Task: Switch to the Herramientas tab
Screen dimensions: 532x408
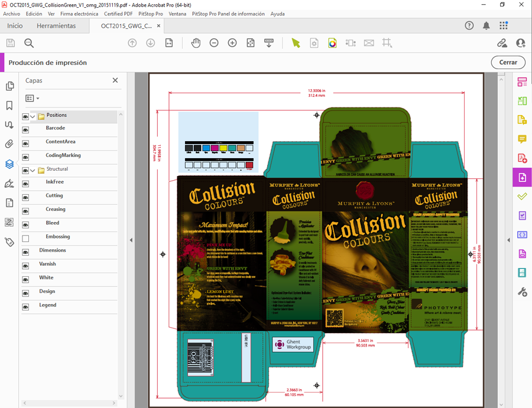Action: coord(56,26)
